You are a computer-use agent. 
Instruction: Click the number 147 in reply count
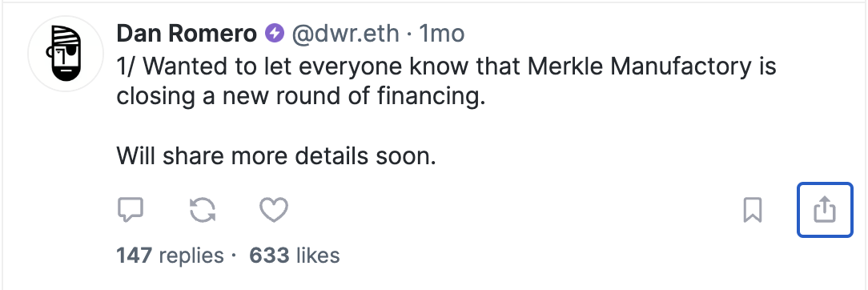pos(134,255)
